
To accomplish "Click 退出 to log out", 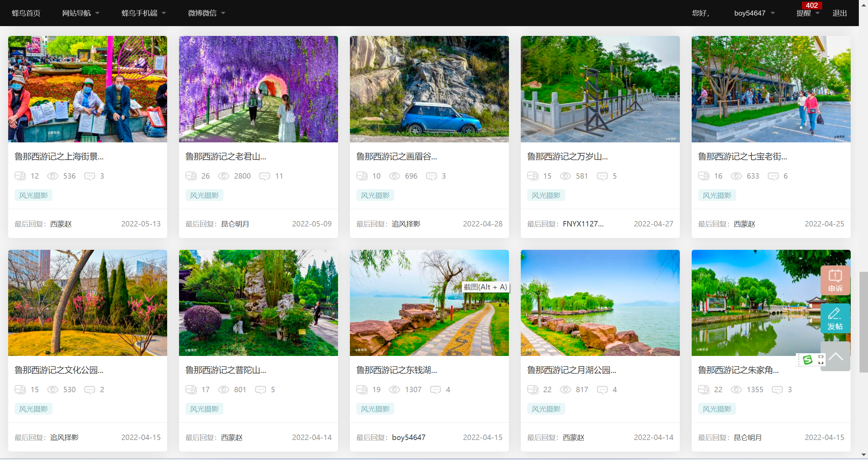I will (x=840, y=13).
